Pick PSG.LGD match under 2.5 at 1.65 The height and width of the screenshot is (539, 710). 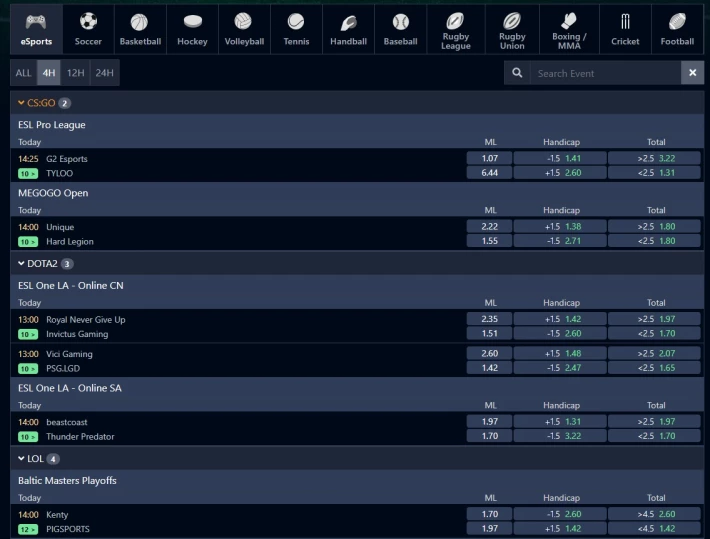click(654, 368)
